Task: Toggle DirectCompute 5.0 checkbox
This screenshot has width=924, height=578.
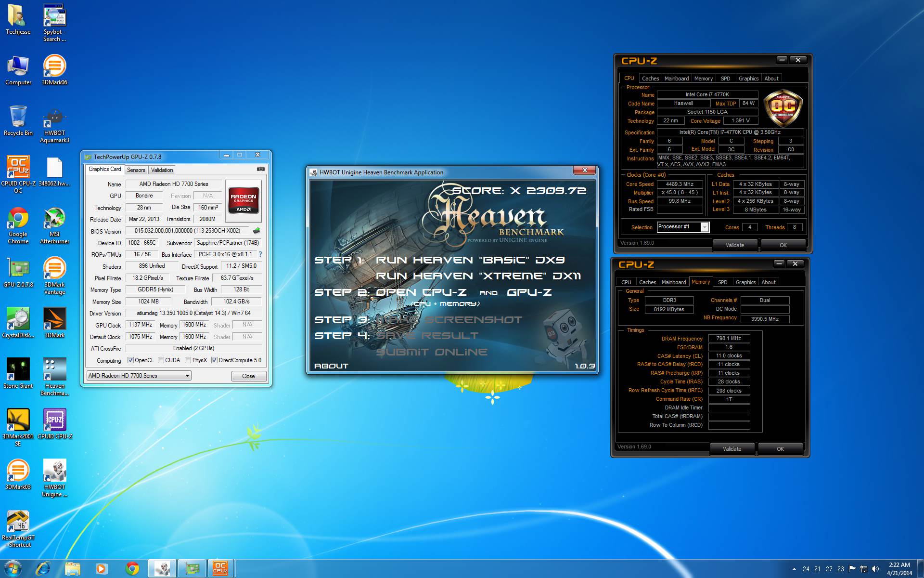Action: click(215, 360)
